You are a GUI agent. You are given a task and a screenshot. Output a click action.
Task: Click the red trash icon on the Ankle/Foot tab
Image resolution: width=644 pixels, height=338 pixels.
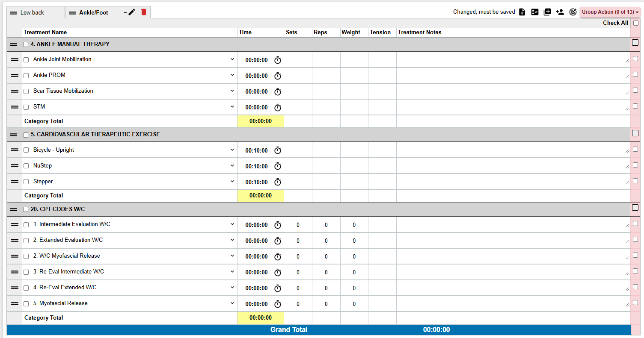tap(143, 12)
